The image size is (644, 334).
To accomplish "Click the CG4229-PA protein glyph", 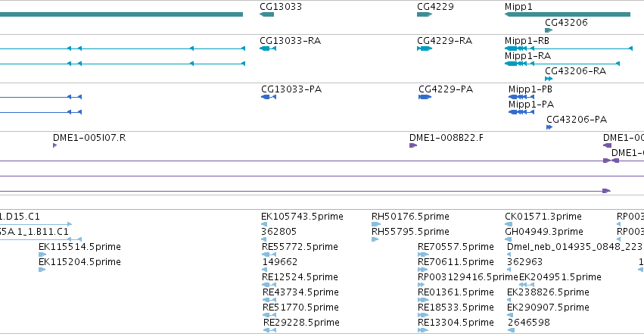I will tap(425, 97).
